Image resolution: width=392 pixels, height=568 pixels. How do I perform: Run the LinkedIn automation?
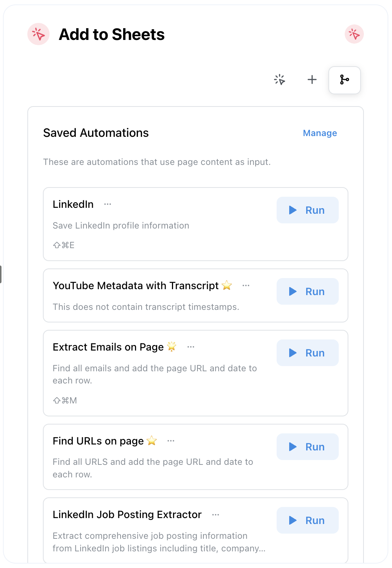(307, 210)
